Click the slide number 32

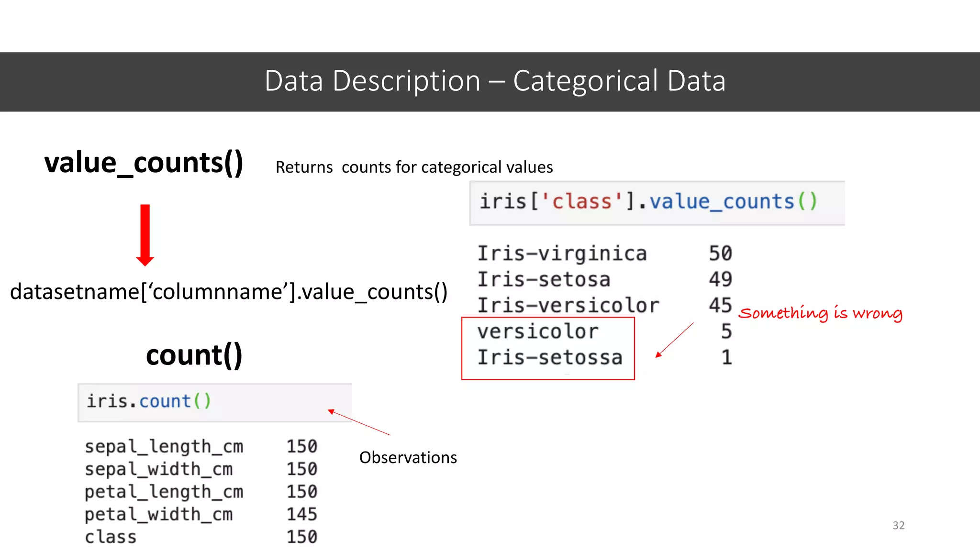[899, 526]
